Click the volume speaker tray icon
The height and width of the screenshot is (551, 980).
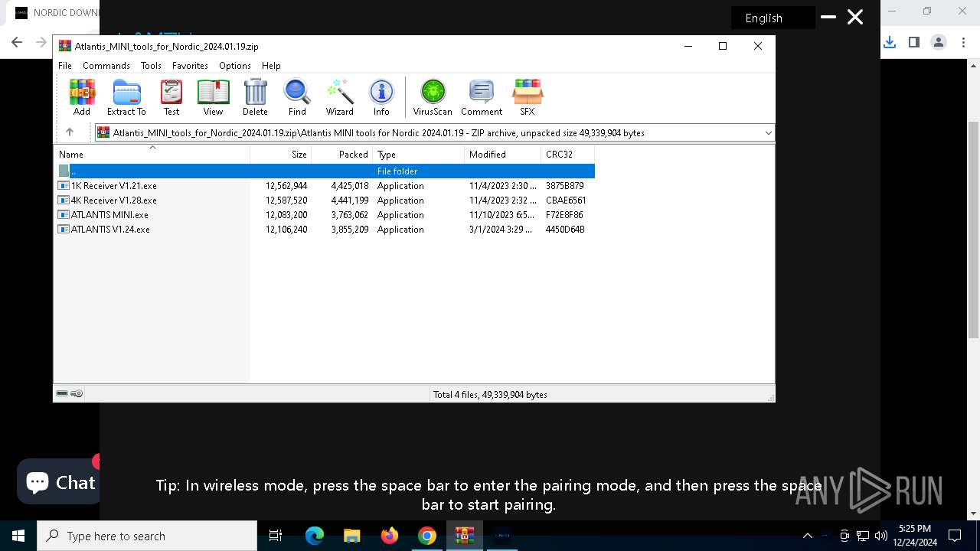[x=880, y=536]
